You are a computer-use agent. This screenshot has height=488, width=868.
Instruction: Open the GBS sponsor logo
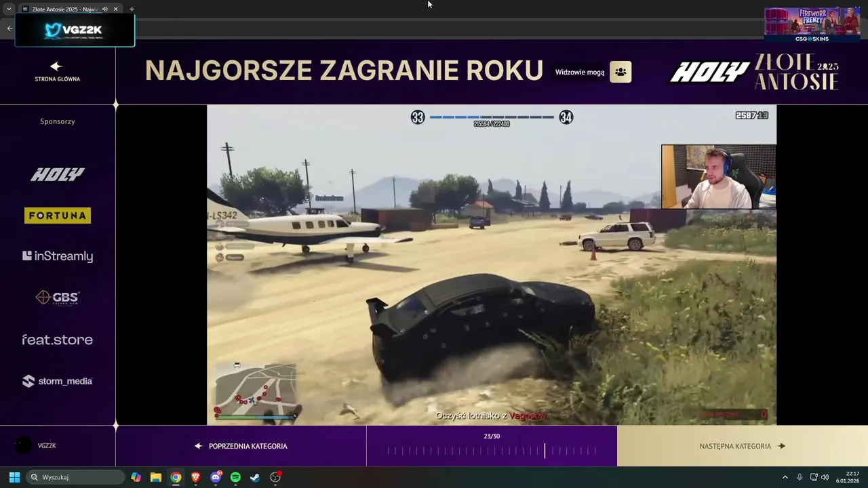point(58,298)
